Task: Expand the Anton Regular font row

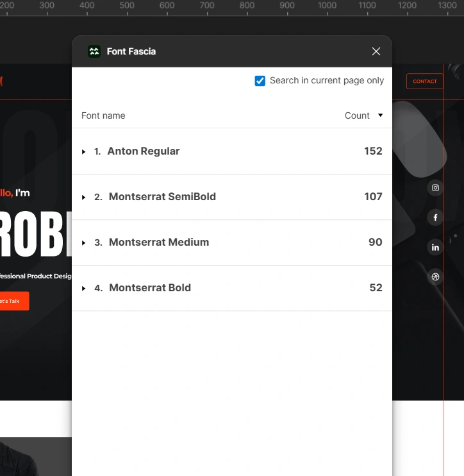Action: click(84, 151)
